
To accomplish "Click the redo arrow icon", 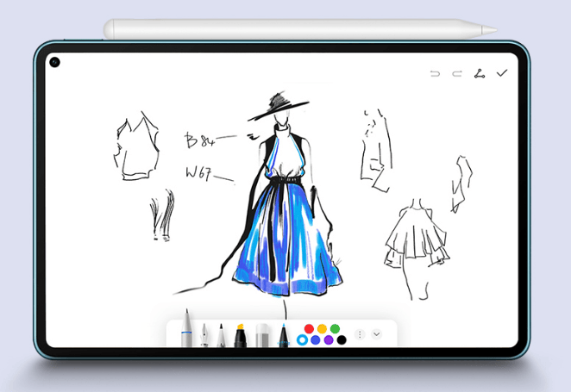I will pyautogui.click(x=457, y=73).
